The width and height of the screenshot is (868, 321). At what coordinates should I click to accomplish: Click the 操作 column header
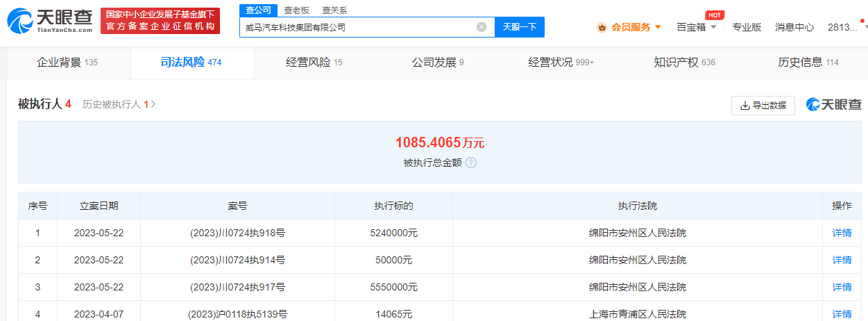click(842, 206)
